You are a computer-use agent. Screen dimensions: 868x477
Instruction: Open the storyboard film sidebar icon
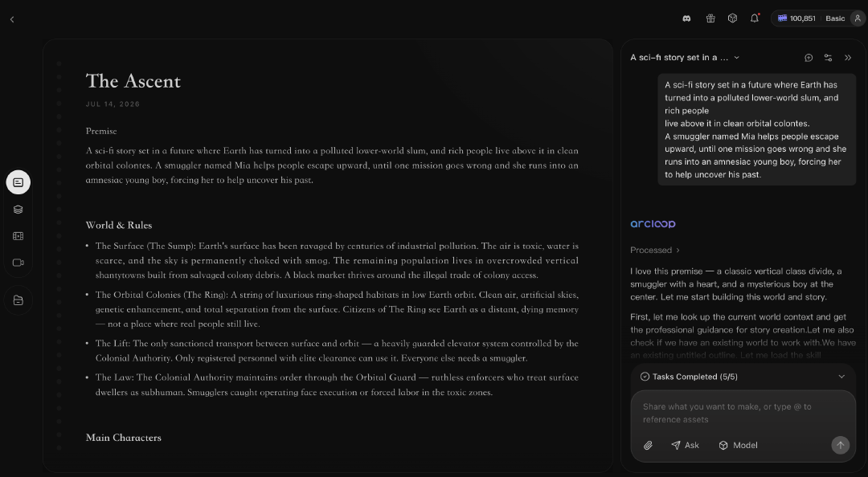[18, 236]
